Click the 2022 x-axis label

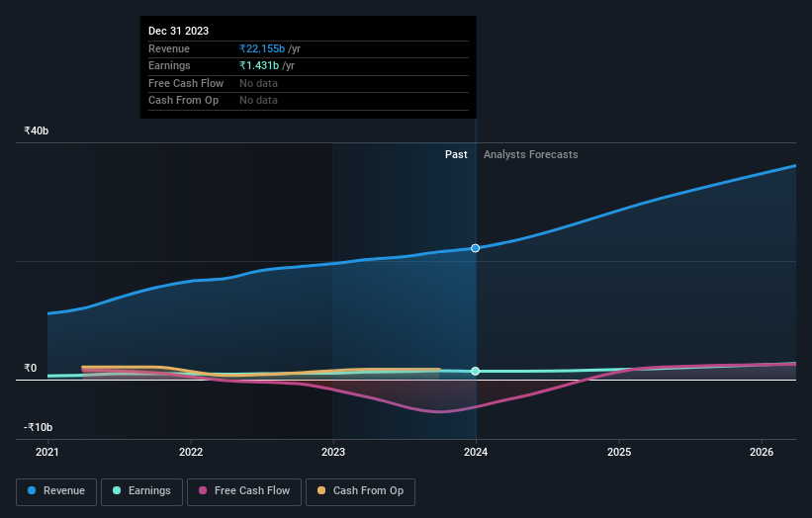tap(191, 452)
